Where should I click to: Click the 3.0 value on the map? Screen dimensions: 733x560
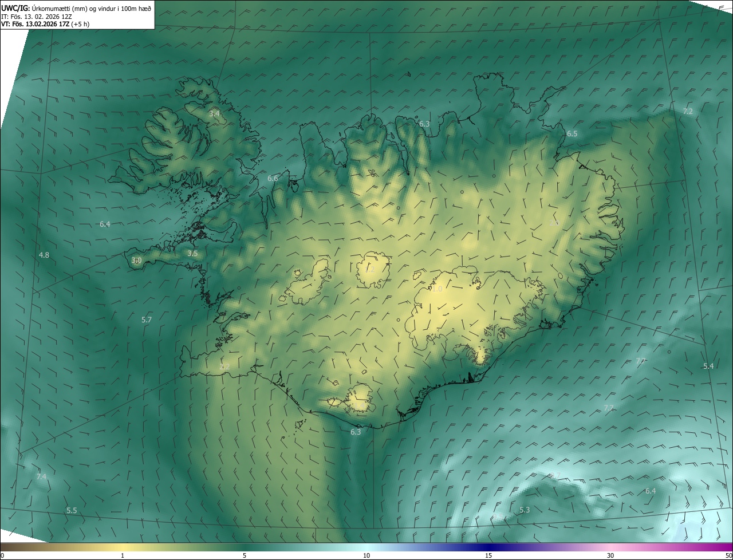point(136,261)
